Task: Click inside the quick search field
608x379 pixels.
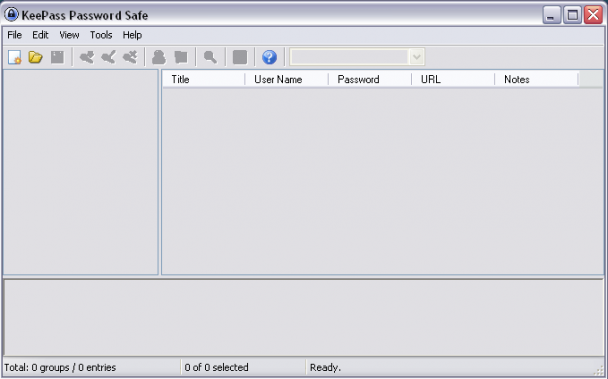Action: [349, 57]
